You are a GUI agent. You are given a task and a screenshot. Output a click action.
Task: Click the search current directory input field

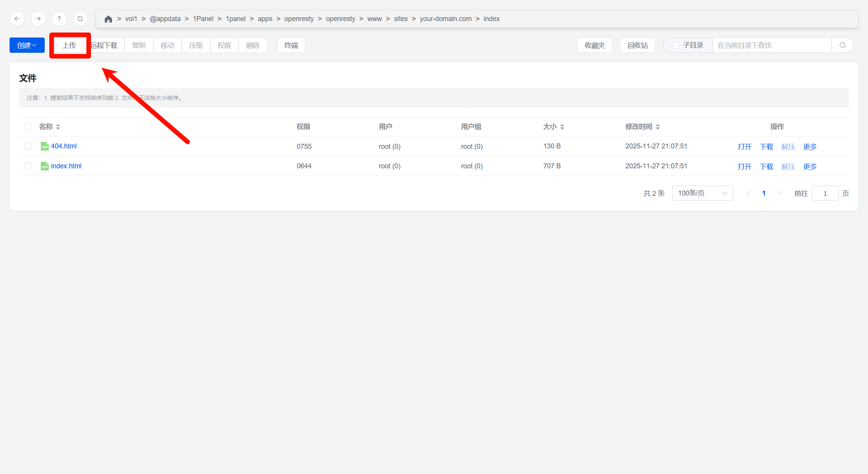click(771, 45)
